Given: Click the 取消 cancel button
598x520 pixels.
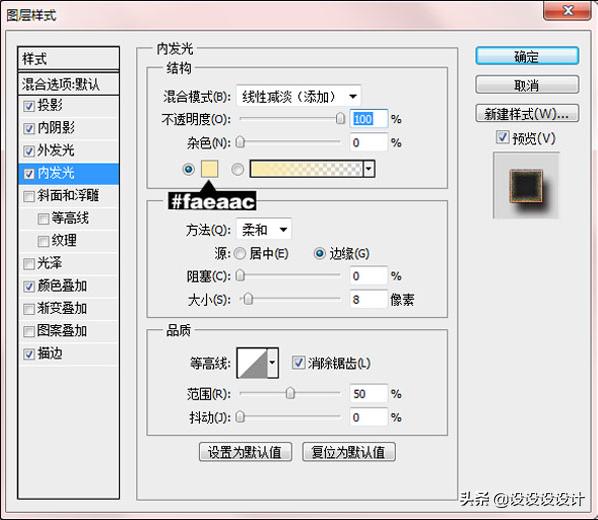Looking at the screenshot, I should point(527,85).
